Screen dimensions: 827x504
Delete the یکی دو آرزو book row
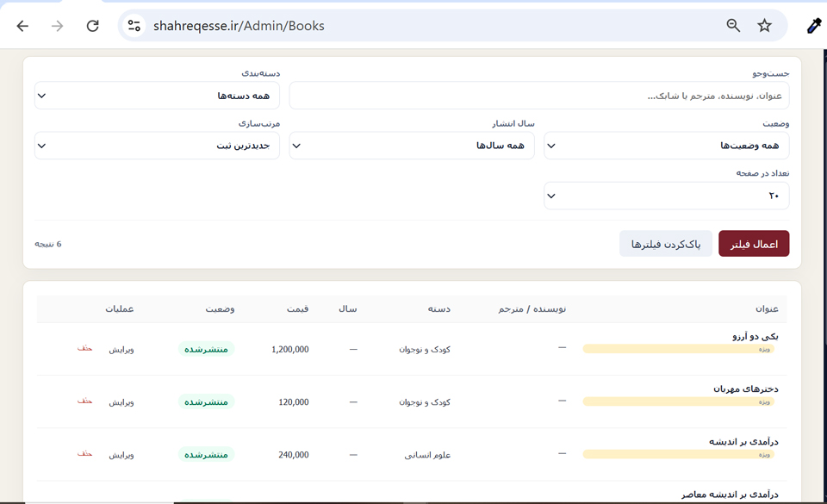(x=85, y=348)
